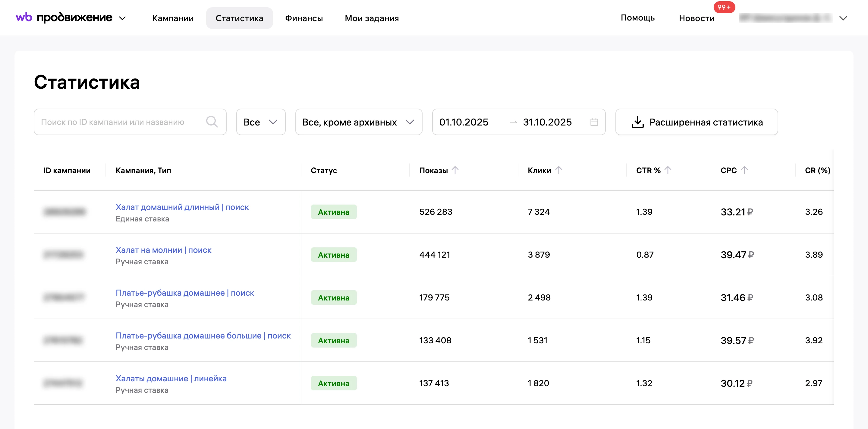Open the Кампании tab
The width and height of the screenshot is (868, 429).
click(173, 18)
